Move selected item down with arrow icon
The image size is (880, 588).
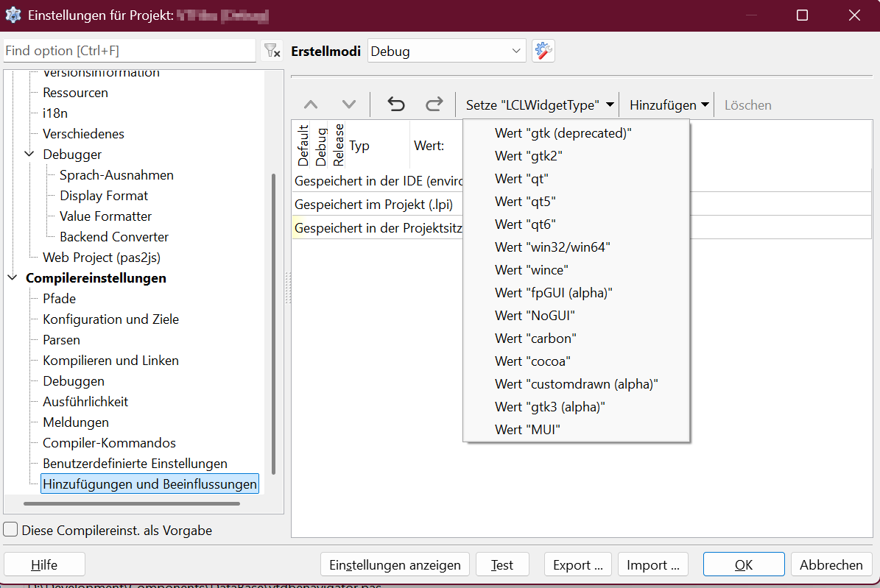click(x=349, y=105)
